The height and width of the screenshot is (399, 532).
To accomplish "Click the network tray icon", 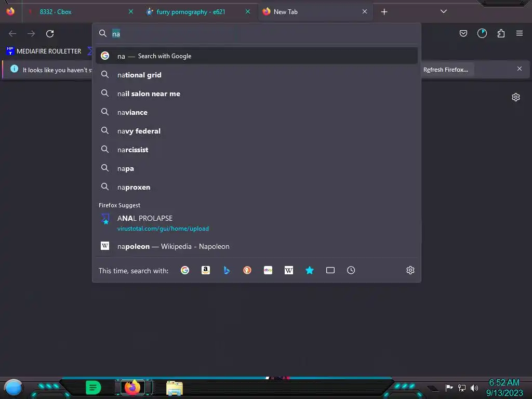I will coord(462,388).
